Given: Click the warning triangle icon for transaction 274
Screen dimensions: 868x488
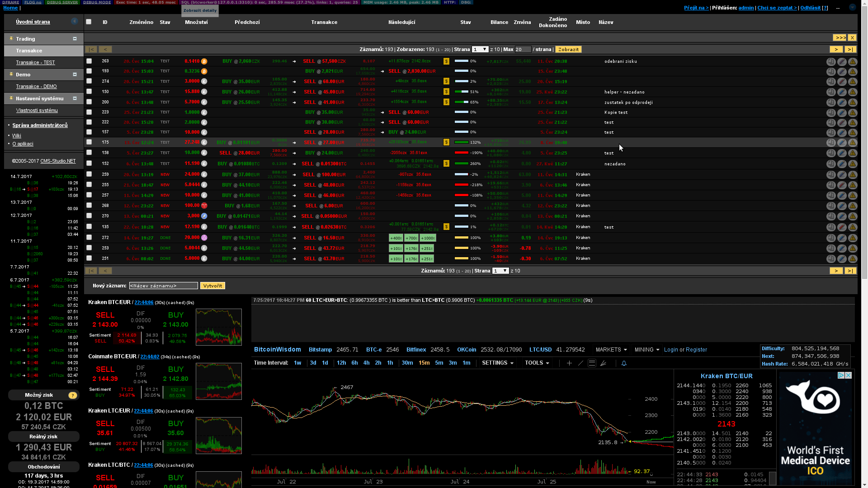Looking at the screenshot, I should [x=853, y=82].
